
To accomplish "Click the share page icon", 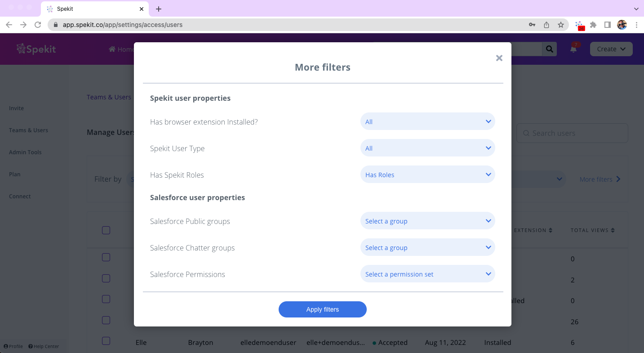I will coord(546,25).
